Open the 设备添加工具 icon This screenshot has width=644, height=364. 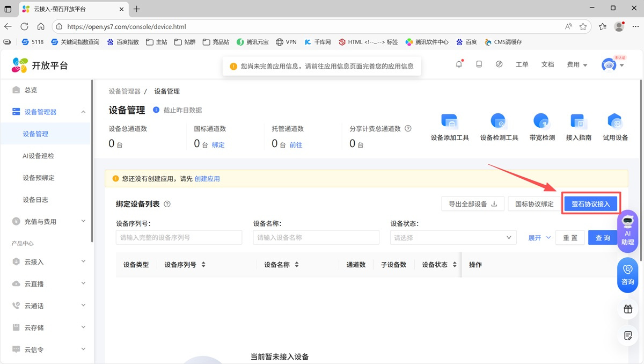449,122
